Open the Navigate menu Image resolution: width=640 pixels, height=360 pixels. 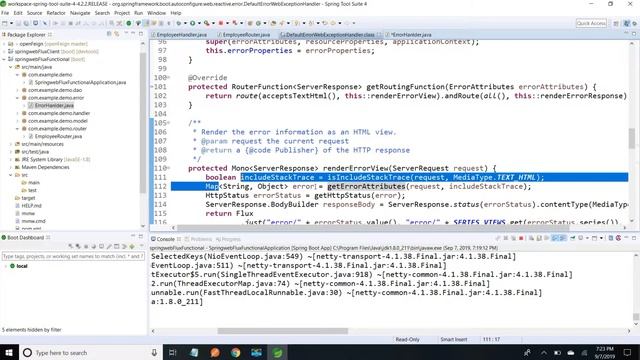pos(80,13)
